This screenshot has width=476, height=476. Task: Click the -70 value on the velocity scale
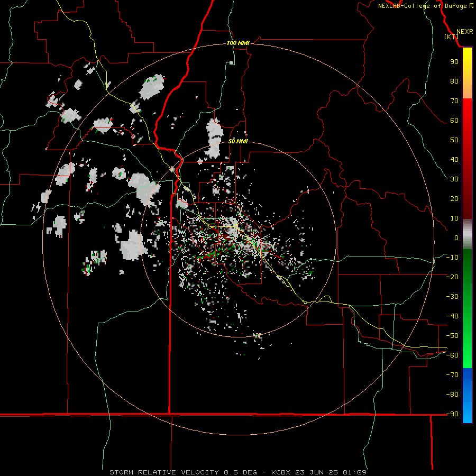(x=452, y=375)
